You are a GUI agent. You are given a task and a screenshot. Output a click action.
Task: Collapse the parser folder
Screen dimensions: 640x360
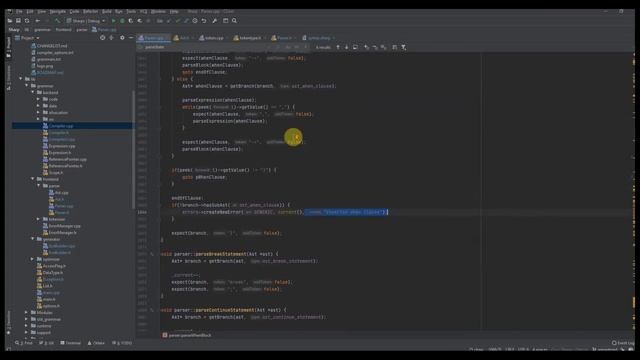(x=38, y=186)
